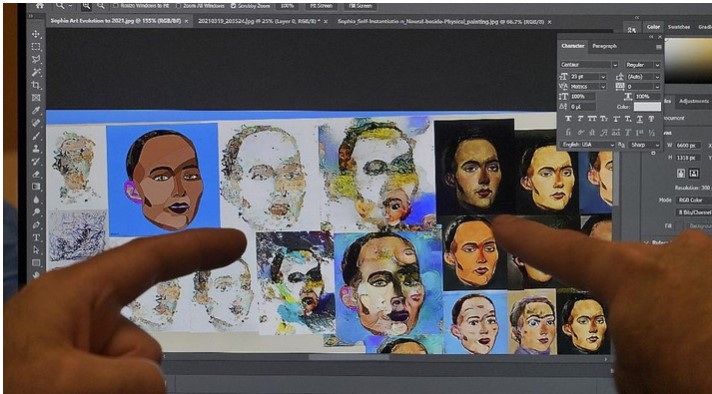Open the Regular font style dropdown
Image resolution: width=712 pixels, height=394 pixels.
(x=657, y=65)
